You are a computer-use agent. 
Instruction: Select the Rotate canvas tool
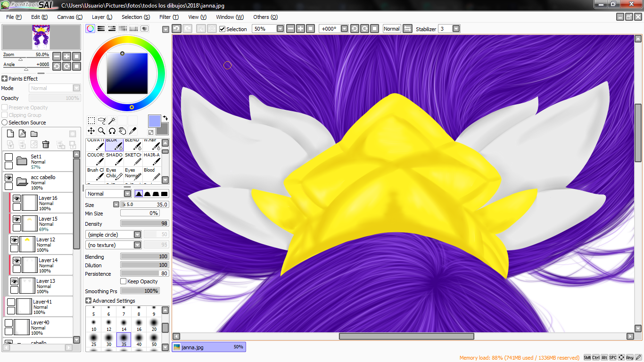112,131
